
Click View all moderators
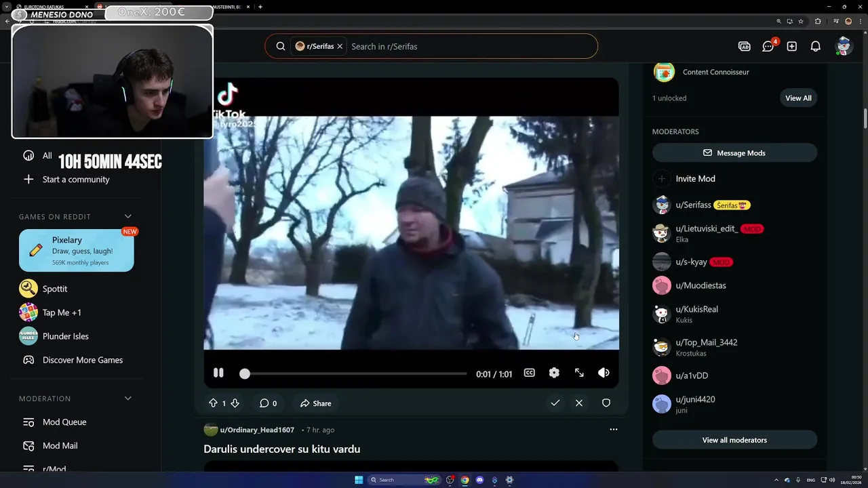[x=734, y=440]
